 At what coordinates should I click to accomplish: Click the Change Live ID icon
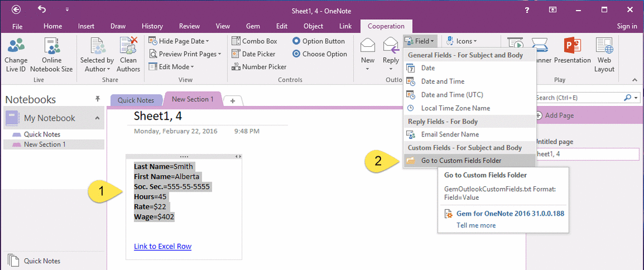(16, 46)
